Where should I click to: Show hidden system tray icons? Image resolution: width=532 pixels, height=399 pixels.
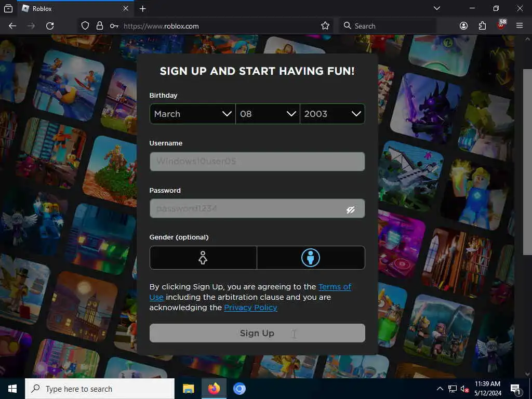pyautogui.click(x=440, y=389)
